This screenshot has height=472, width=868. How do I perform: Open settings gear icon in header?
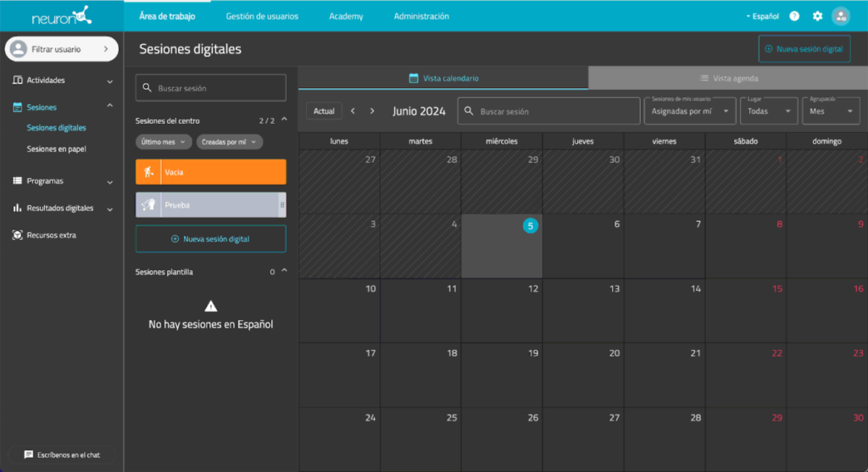[x=817, y=16]
